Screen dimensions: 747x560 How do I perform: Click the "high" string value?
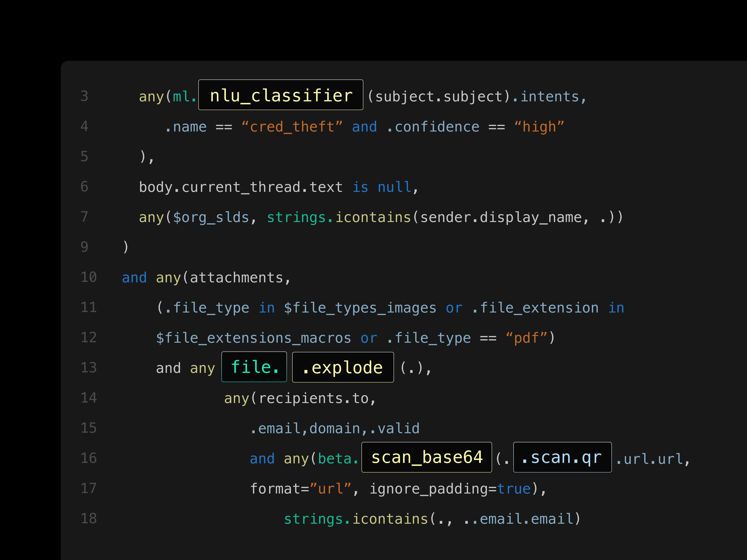pyautogui.click(x=539, y=127)
